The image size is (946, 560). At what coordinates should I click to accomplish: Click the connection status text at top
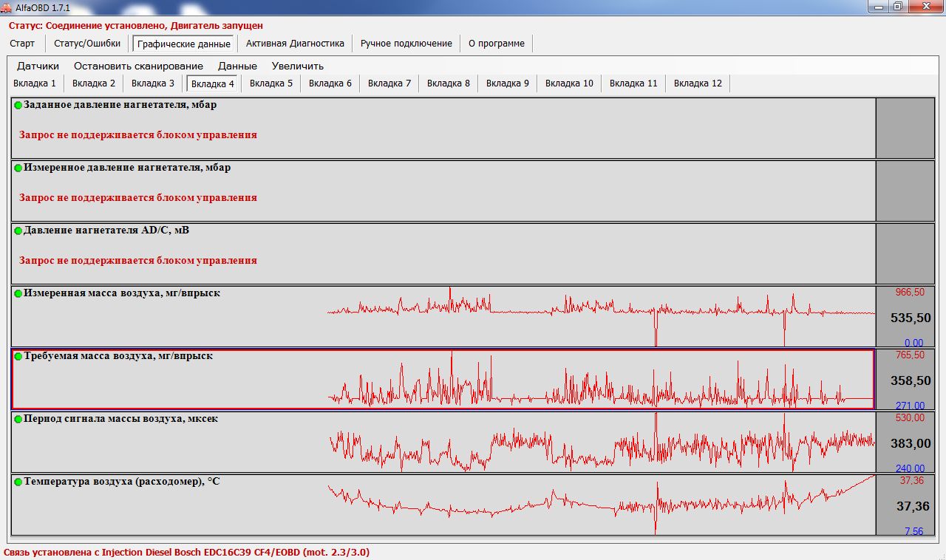(136, 26)
